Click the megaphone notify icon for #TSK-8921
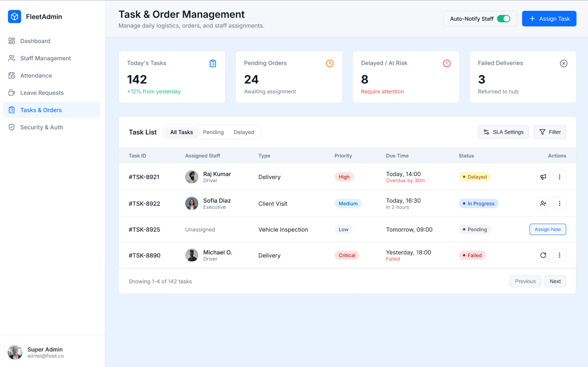This screenshot has width=588, height=367. pyautogui.click(x=543, y=177)
